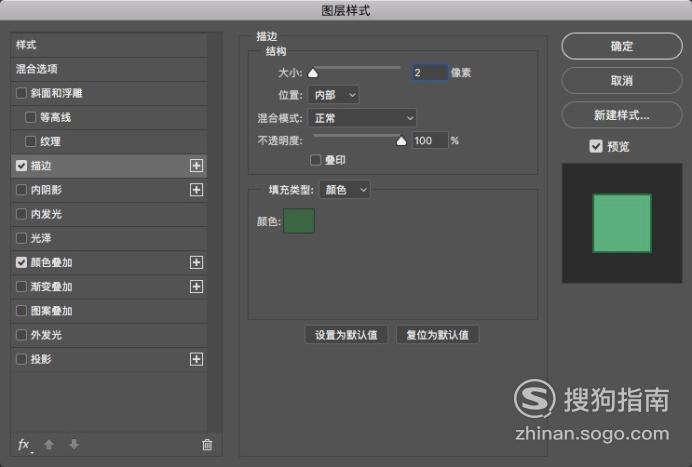The image size is (692, 467).
Task: Click the 不透明度 slider handle
Action: click(x=401, y=141)
